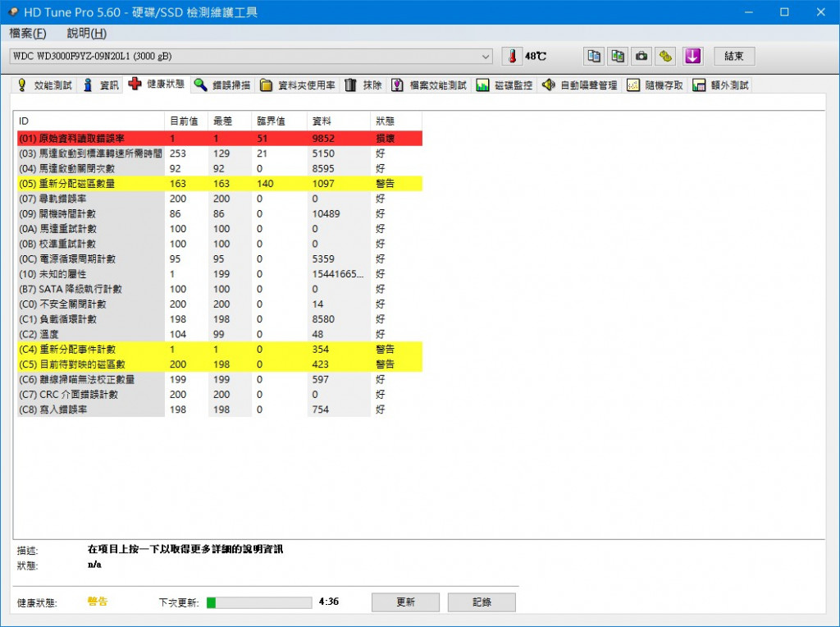Select the yellow (05) 重新分配磁區數量 row

coord(220,183)
